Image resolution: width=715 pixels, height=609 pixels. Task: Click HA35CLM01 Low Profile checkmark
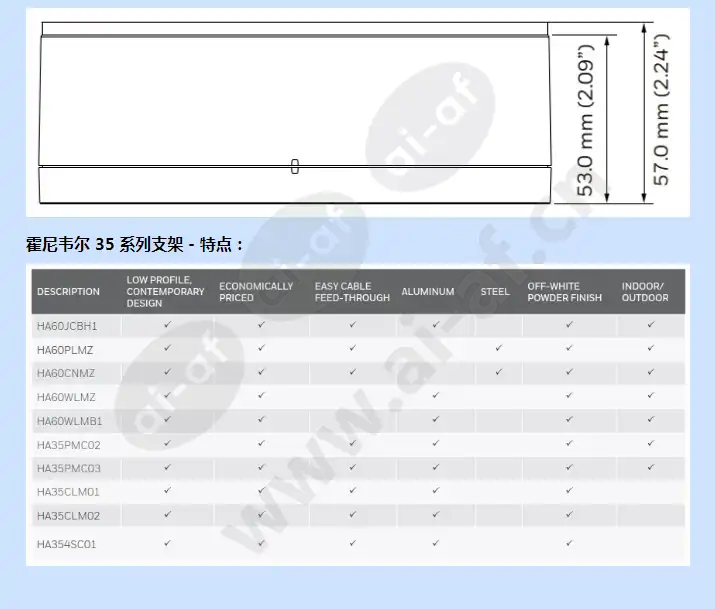pyautogui.click(x=167, y=490)
